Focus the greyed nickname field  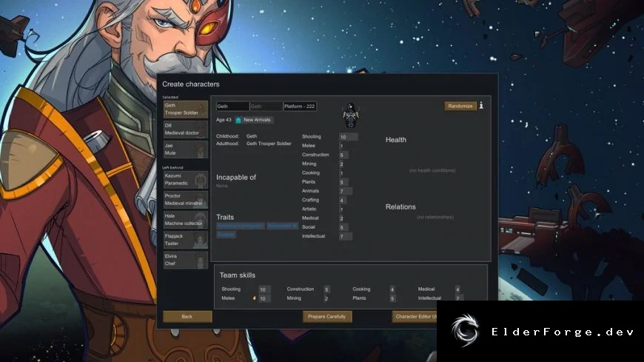tap(266, 107)
